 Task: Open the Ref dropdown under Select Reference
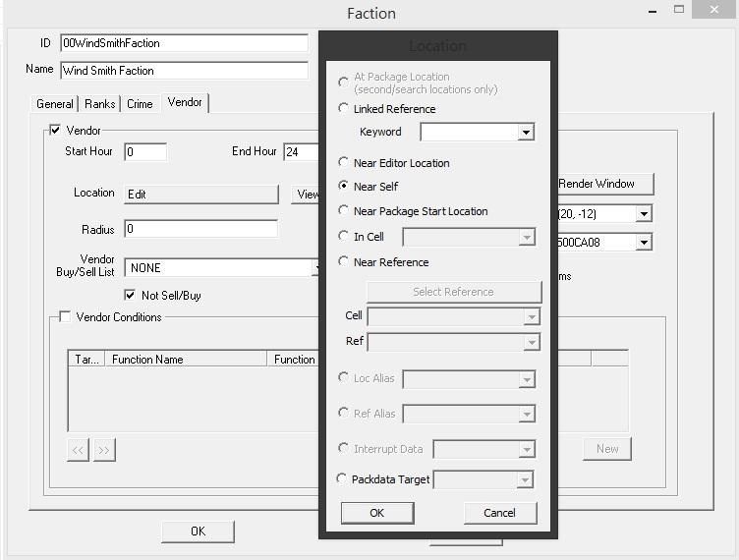(532, 343)
